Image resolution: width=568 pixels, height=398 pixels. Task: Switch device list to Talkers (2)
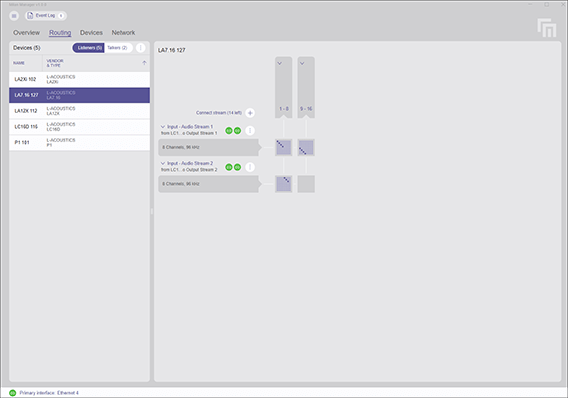click(117, 48)
